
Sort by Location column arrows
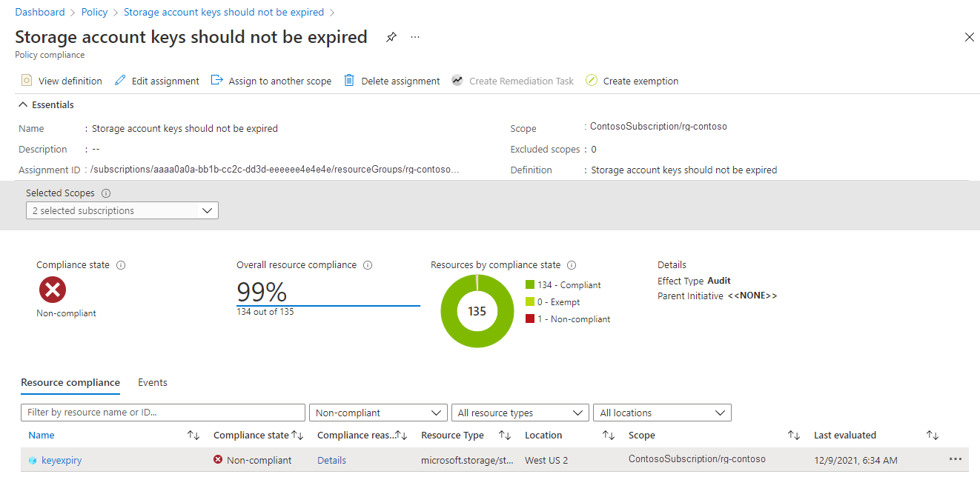coord(609,436)
